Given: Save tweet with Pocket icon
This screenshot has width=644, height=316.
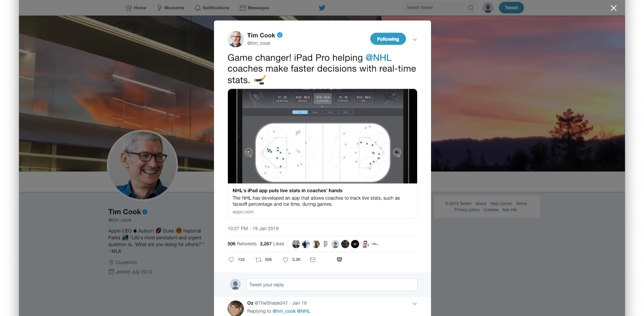Looking at the screenshot, I should tap(339, 259).
